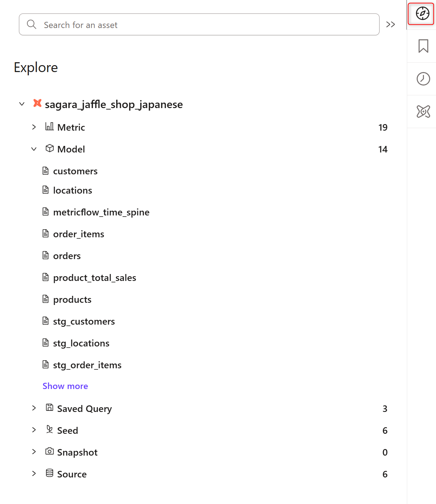This screenshot has width=436, height=504.
Task: Show more models in the list
Action: (65, 386)
